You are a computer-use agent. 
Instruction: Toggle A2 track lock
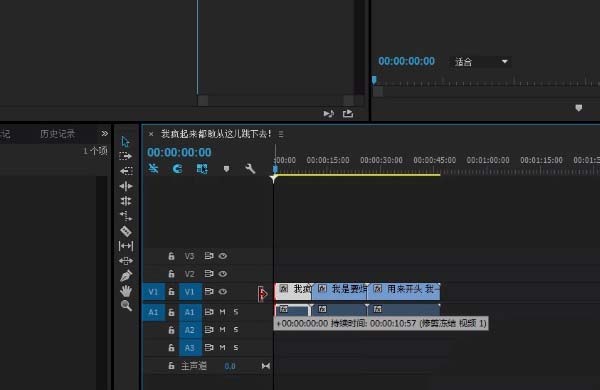(x=171, y=330)
